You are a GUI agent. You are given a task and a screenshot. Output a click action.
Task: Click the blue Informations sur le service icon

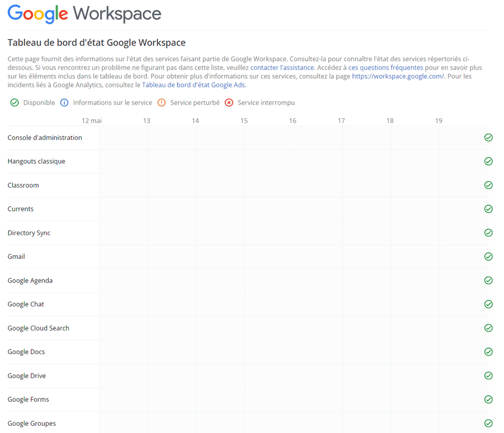(x=64, y=103)
